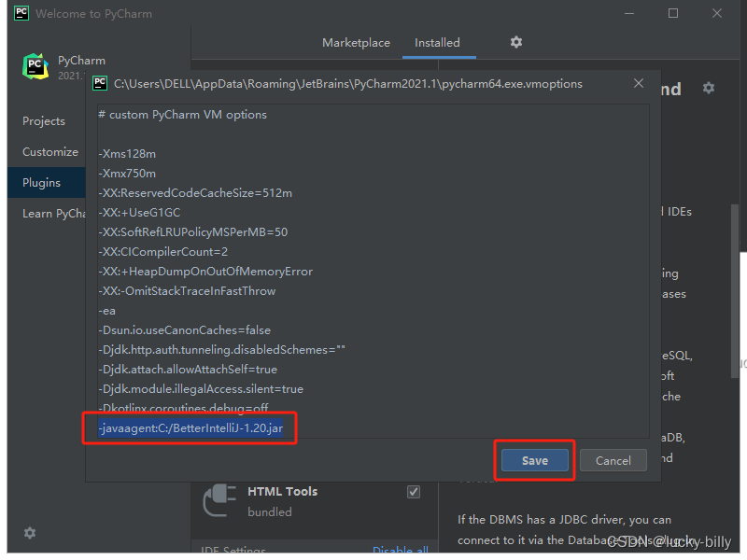
Task: Click the Disable all link
Action: pos(401,550)
